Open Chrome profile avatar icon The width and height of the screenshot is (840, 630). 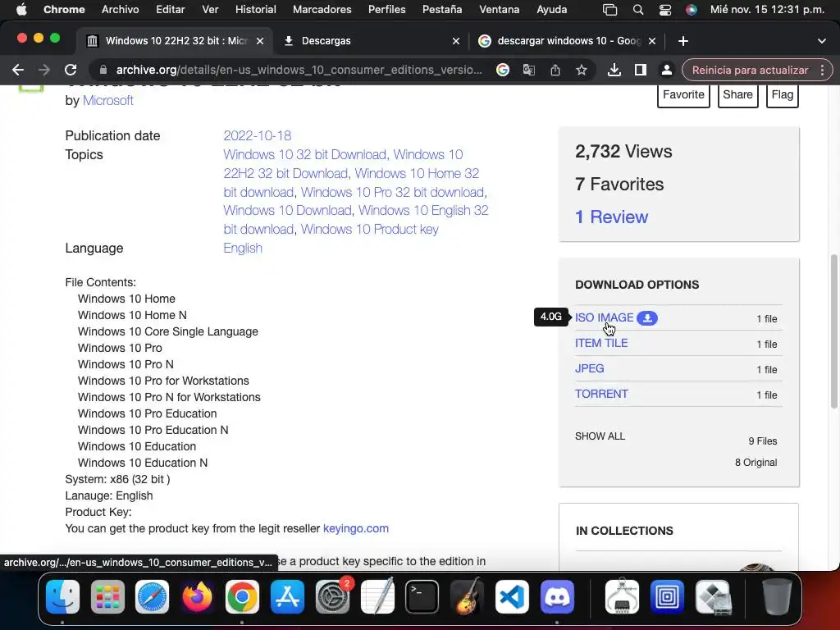tap(666, 70)
